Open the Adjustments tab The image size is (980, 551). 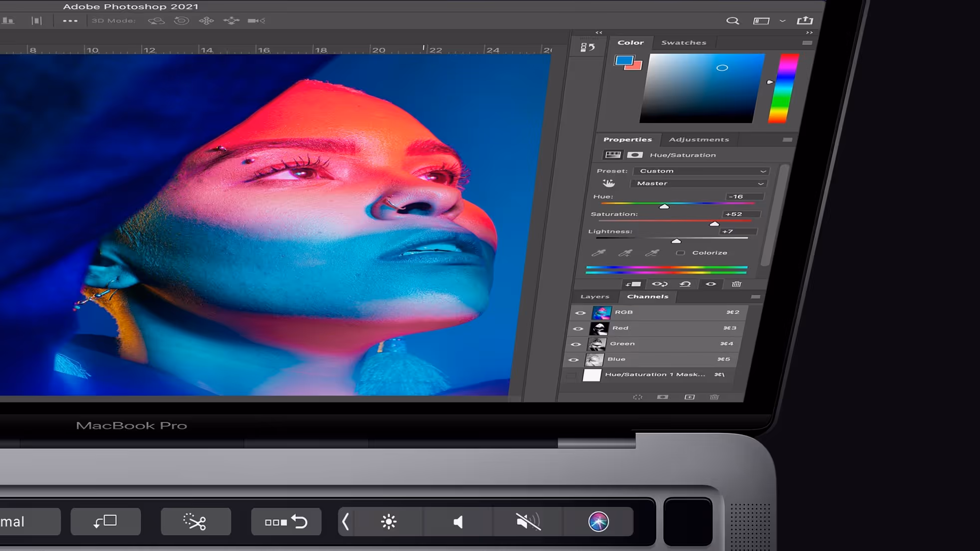pyautogui.click(x=699, y=140)
